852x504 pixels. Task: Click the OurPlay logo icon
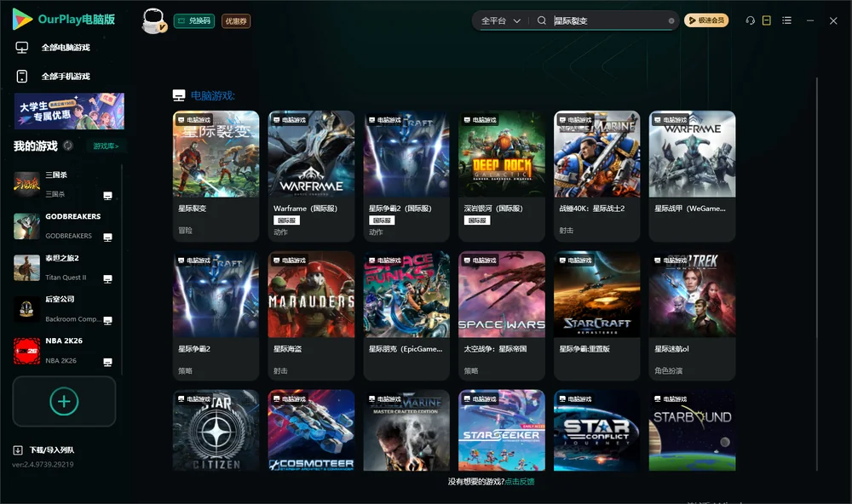tap(22, 19)
